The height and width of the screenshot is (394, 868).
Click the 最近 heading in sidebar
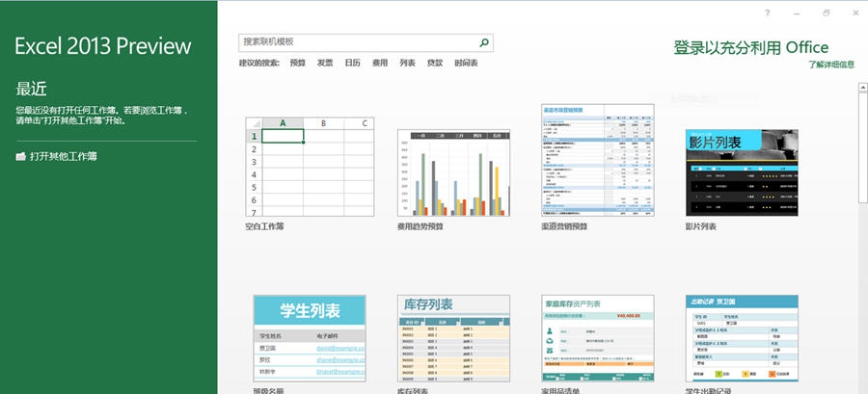tap(32, 89)
